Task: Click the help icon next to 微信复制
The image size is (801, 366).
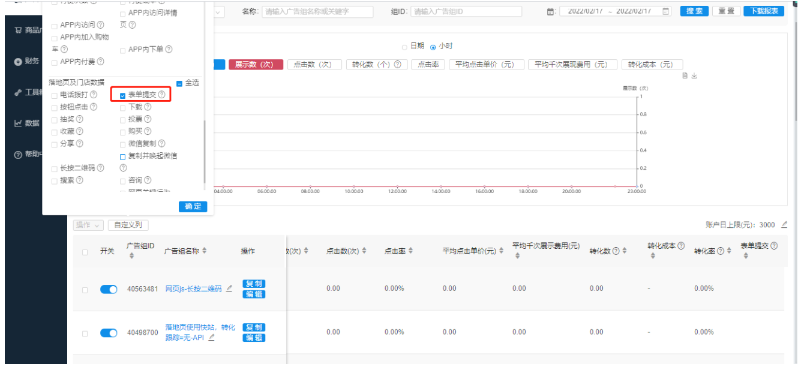Action: pos(161,144)
